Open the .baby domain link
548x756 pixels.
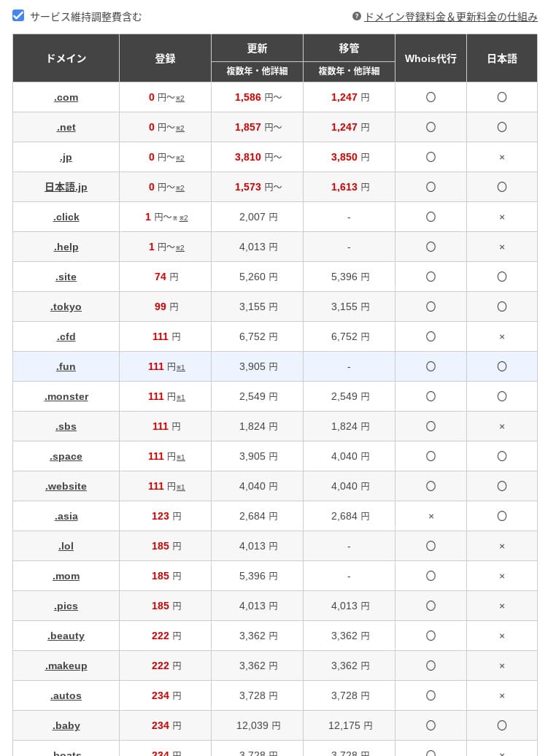pyautogui.click(x=66, y=726)
